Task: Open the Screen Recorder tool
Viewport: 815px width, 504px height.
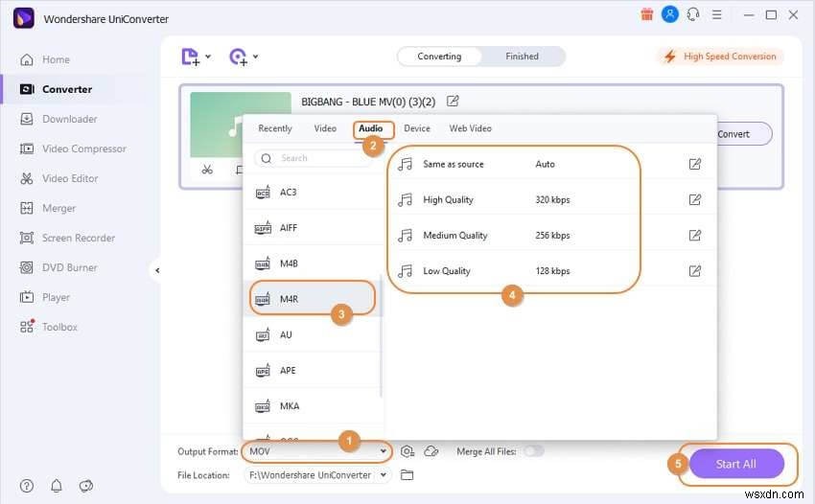Action: (67, 238)
